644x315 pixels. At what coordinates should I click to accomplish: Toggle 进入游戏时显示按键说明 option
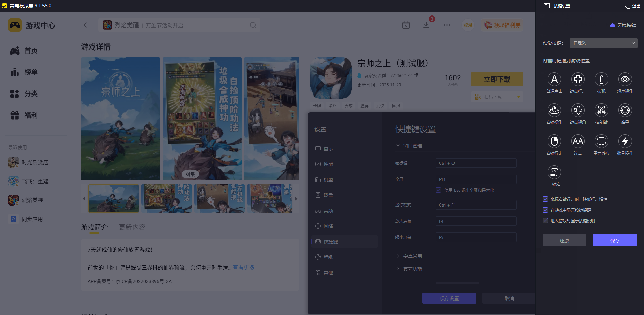pos(545,221)
